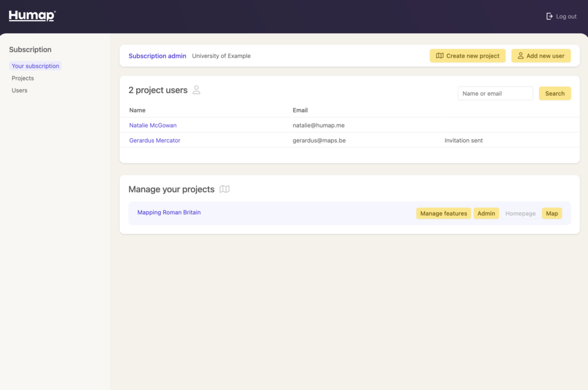588x390 pixels.
Task: Click the Humap logo
Action: click(32, 16)
